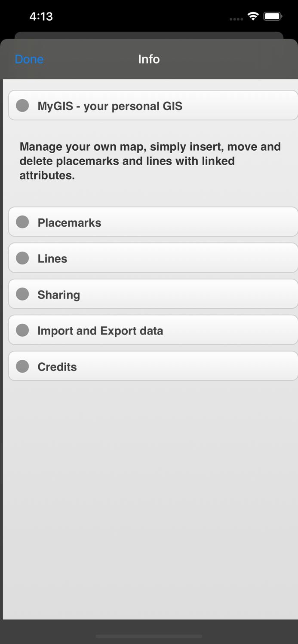The width and height of the screenshot is (298, 644).
Task: Click the bullet icon next to Placemarks
Action: click(x=22, y=222)
